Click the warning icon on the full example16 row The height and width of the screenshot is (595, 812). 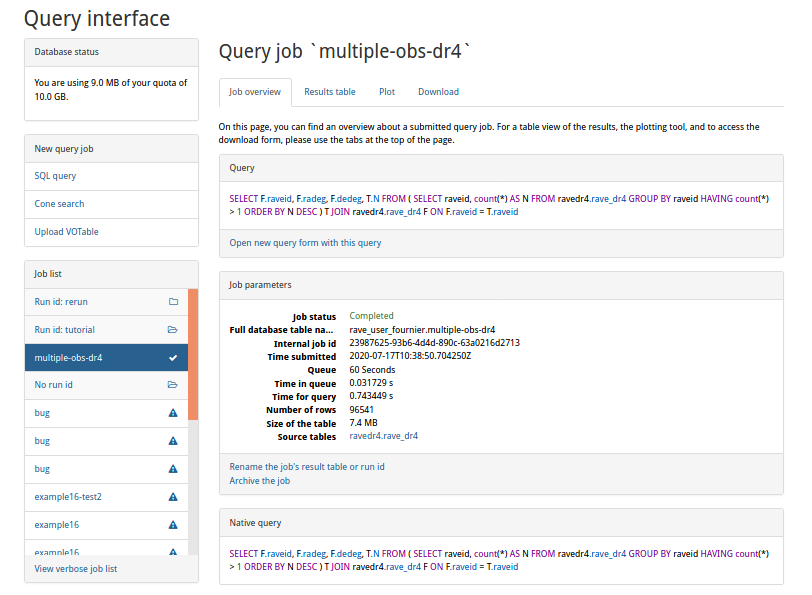tap(172, 525)
